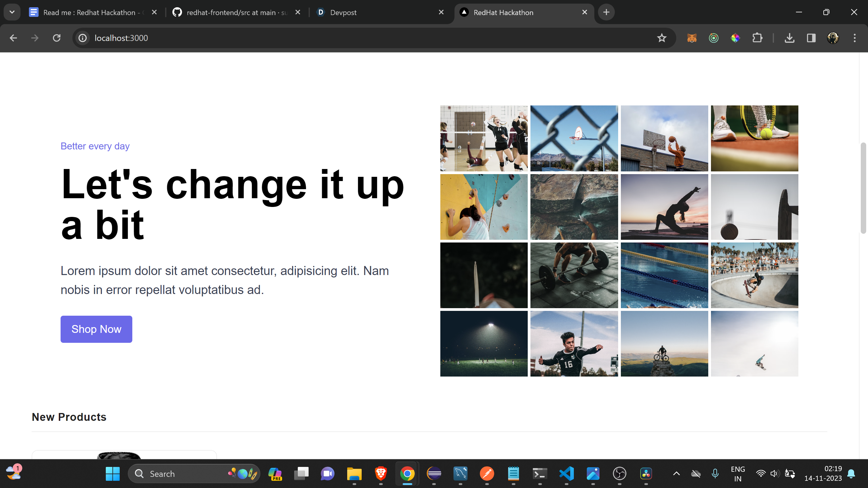Open the Chrome profile avatar

coord(833,38)
